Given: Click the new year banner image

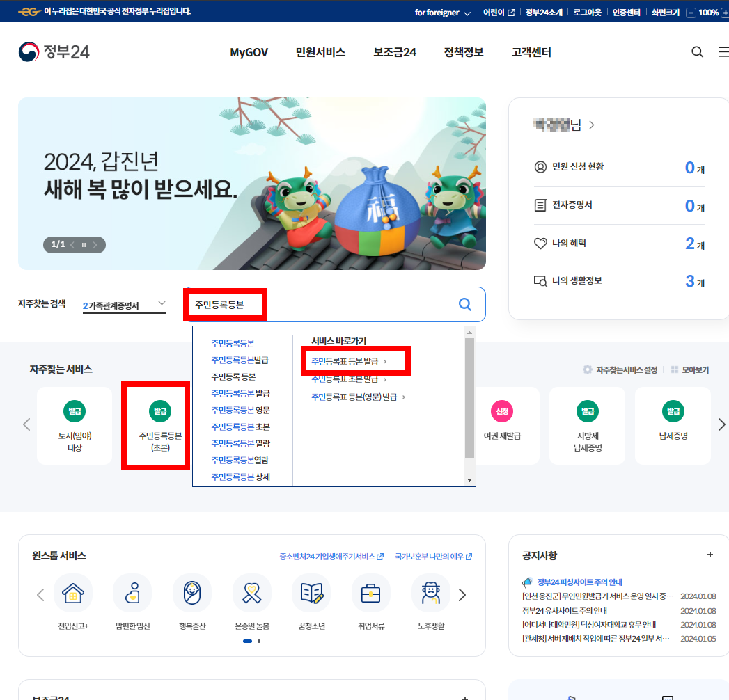Looking at the screenshot, I should [252, 184].
